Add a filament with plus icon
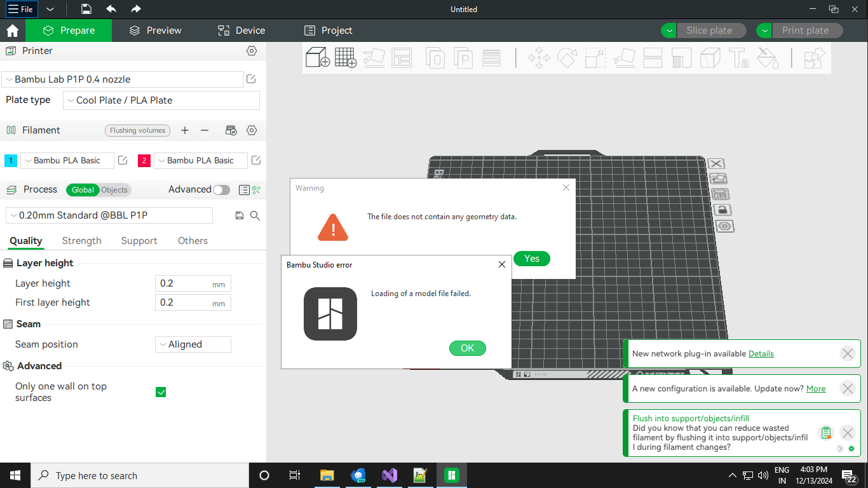The image size is (868, 488). (185, 130)
